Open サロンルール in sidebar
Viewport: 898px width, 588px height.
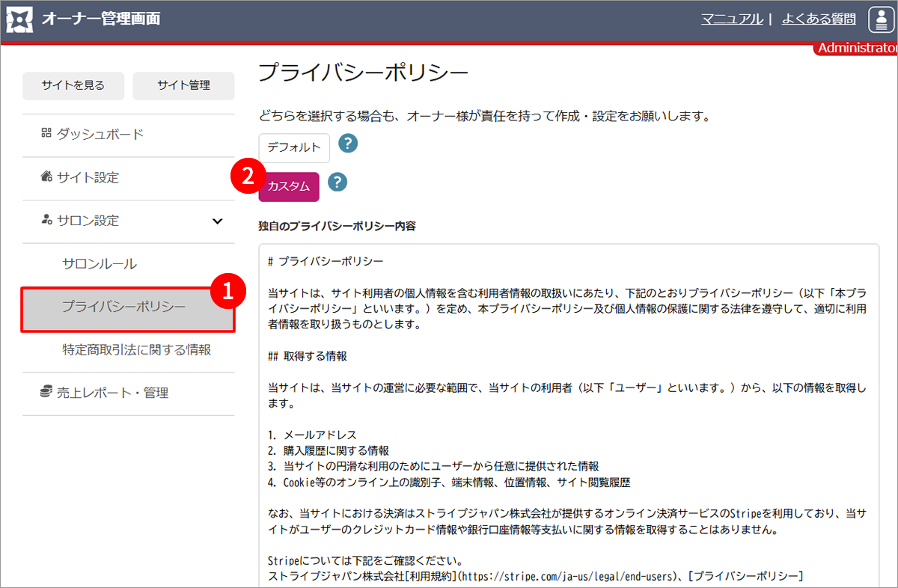coord(100,264)
